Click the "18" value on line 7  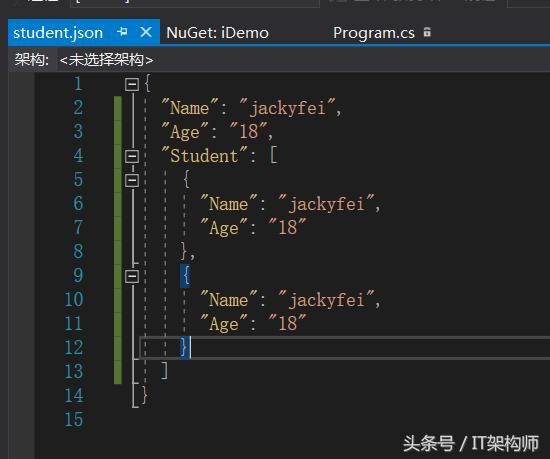coord(287,227)
